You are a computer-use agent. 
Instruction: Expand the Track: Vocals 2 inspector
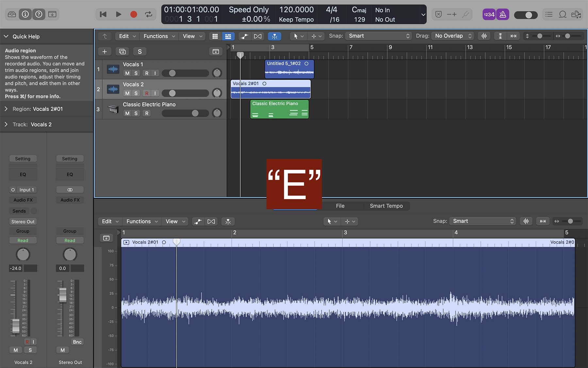click(x=6, y=124)
